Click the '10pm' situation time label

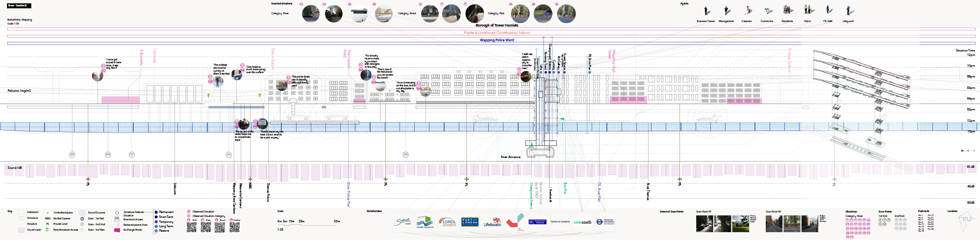pyautogui.click(x=971, y=66)
